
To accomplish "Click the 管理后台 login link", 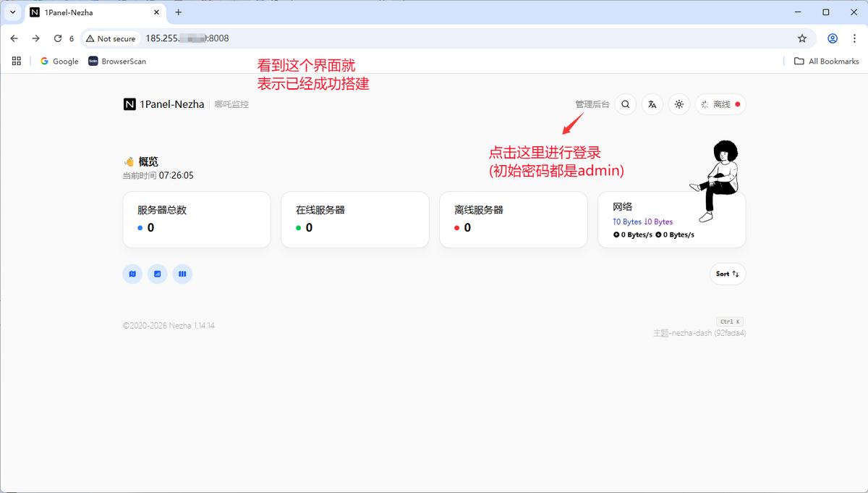I will (x=592, y=104).
